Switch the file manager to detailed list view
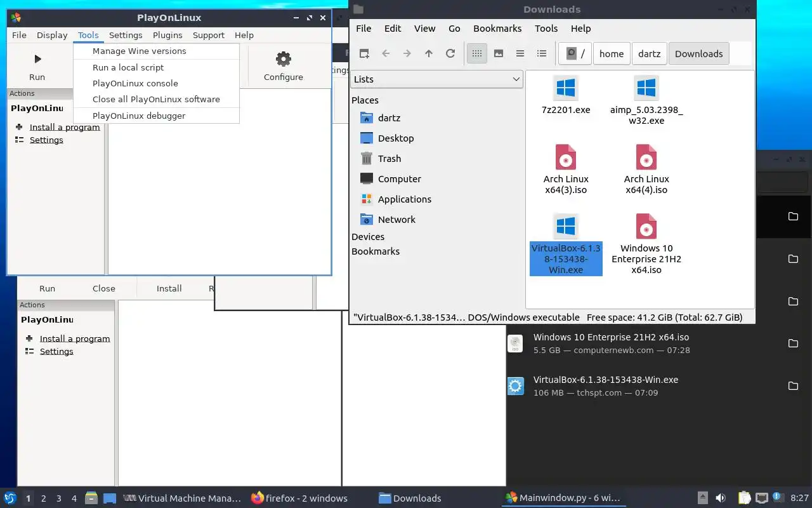The width and height of the screenshot is (812, 508). point(542,54)
